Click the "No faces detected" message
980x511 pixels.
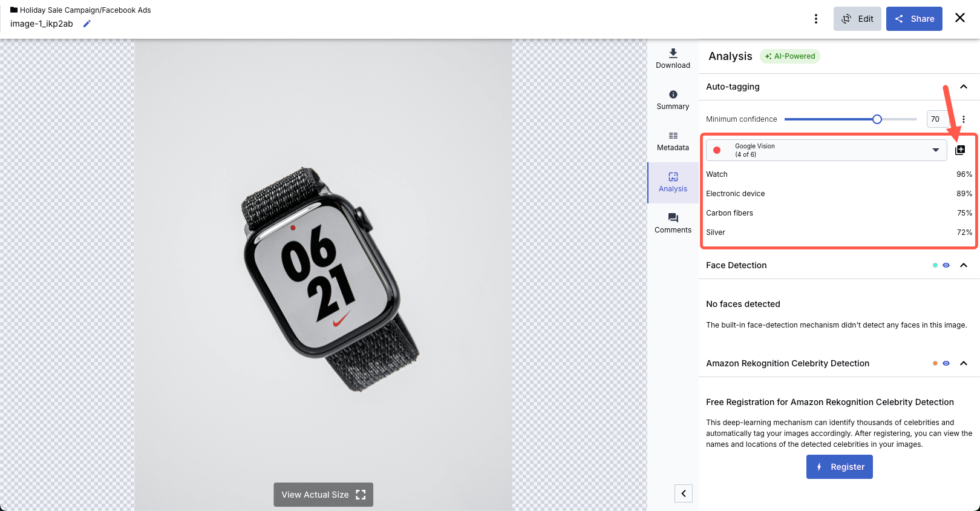pyautogui.click(x=743, y=304)
